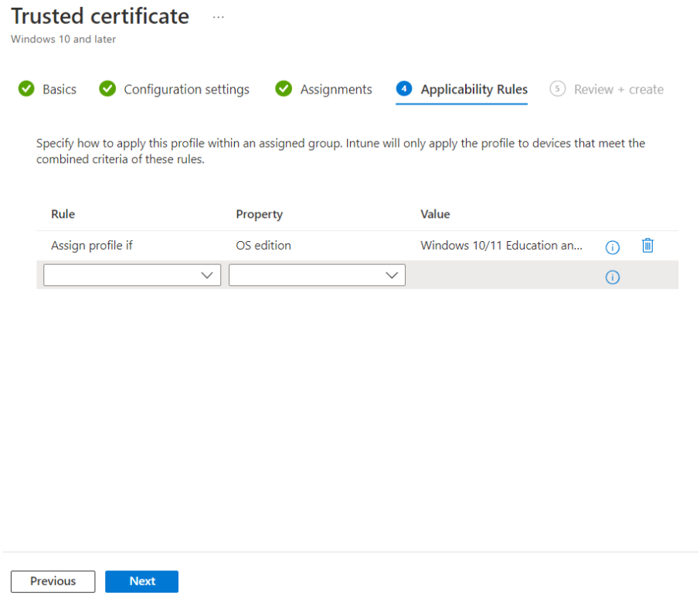This screenshot has height=605, width=700.
Task: Open the Rule dropdown in the new row
Action: (x=132, y=275)
